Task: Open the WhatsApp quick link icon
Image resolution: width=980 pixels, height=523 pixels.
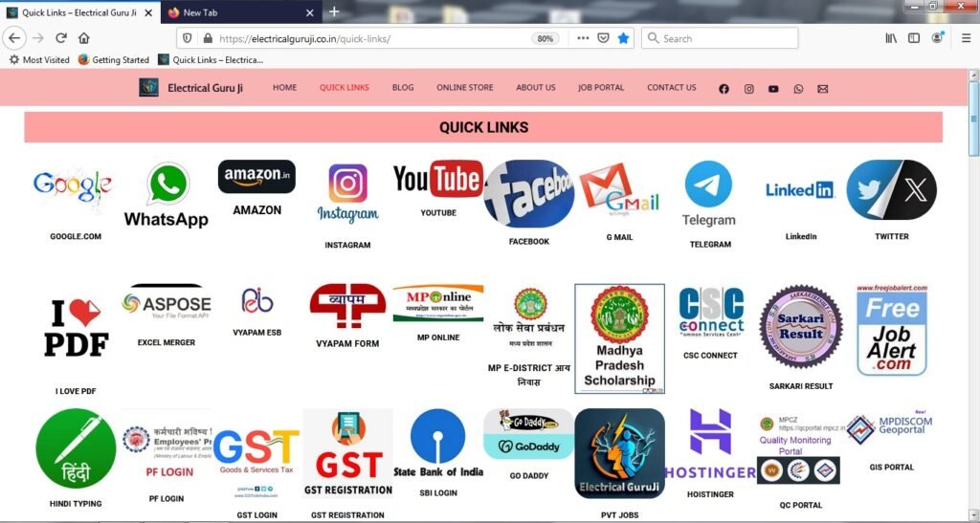Action: coord(167,195)
